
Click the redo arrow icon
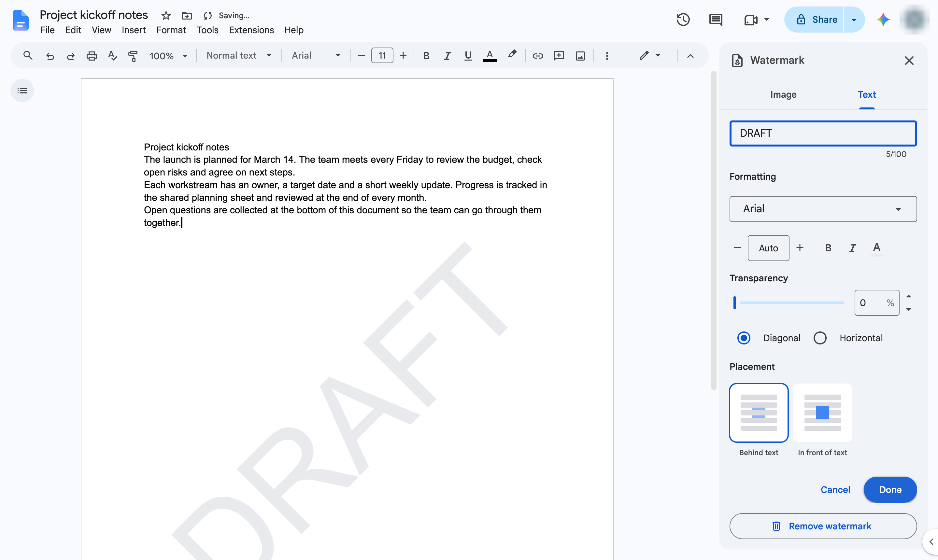(x=71, y=56)
